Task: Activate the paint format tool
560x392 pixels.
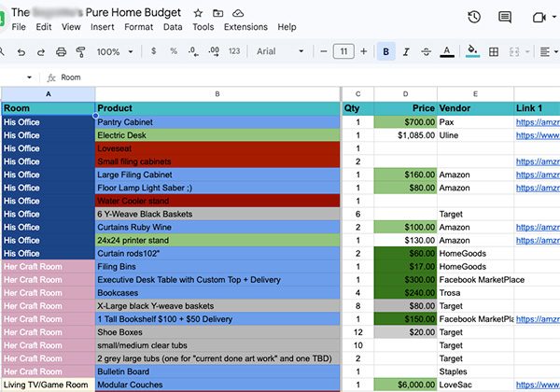Action: (x=80, y=52)
